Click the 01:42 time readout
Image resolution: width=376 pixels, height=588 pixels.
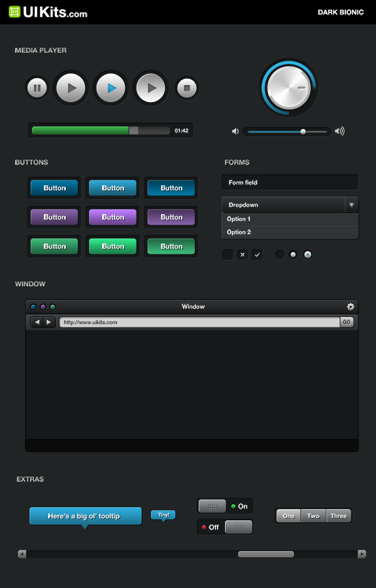tap(181, 131)
